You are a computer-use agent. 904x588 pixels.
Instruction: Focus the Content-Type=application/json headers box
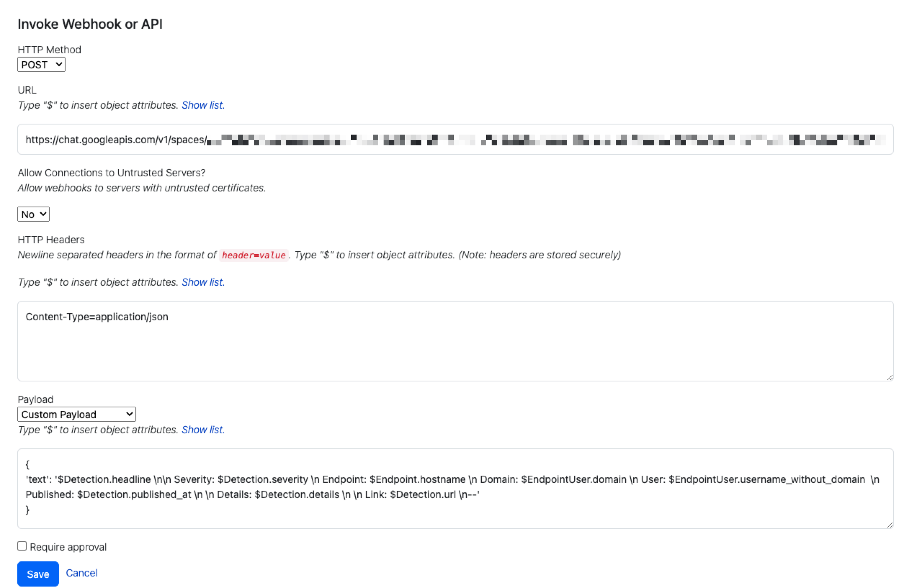tap(455, 341)
